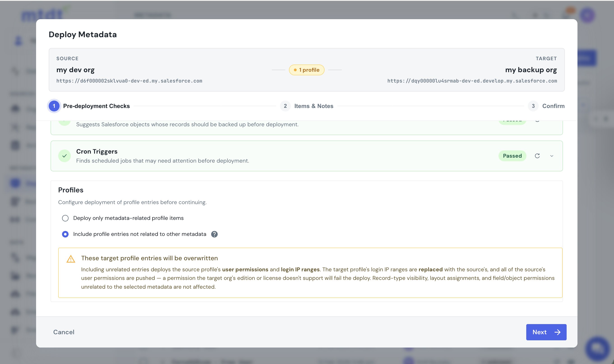Click the Next button
Screen dimensions: 614x364
(546, 332)
